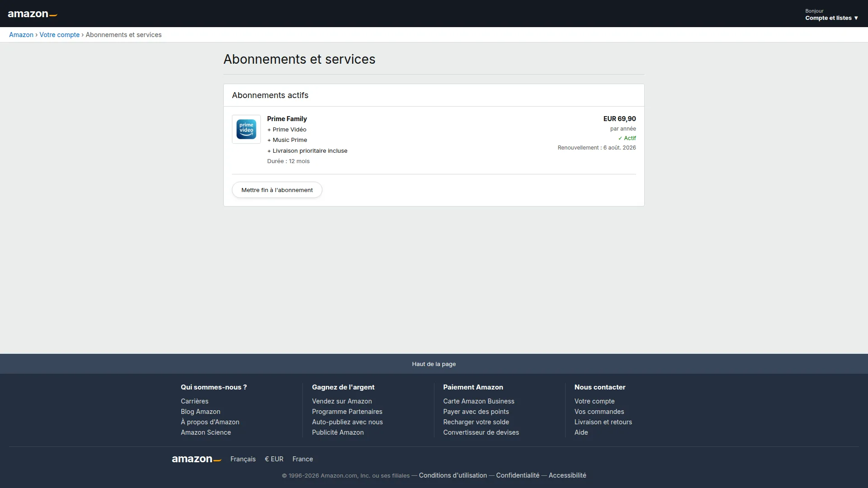Click the Qui sommes-nous ? footer heading
868x488 pixels.
[214, 387]
